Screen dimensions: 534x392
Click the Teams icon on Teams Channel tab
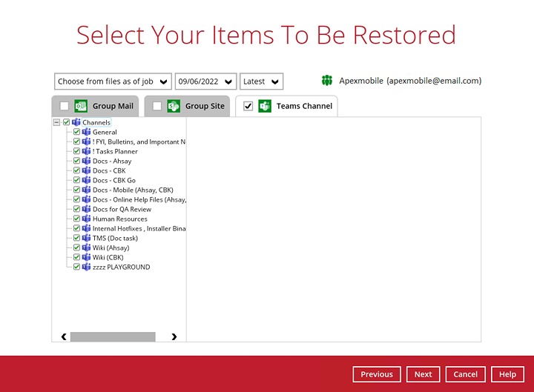tap(265, 106)
